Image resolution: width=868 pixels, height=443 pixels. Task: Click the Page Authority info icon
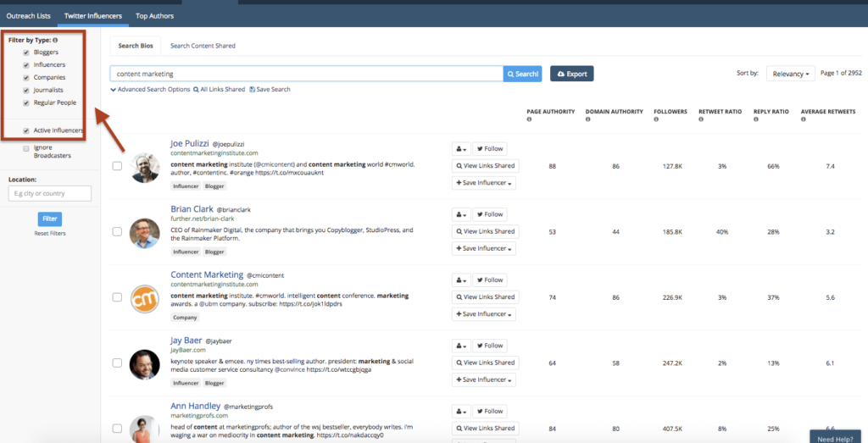[x=529, y=119]
